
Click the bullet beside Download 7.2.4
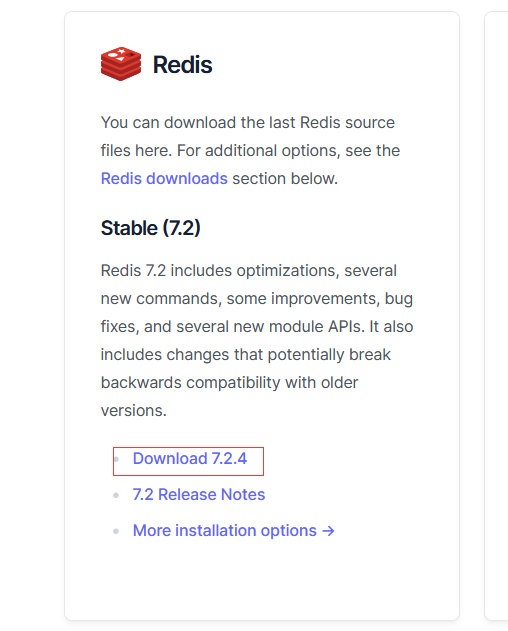(x=116, y=459)
